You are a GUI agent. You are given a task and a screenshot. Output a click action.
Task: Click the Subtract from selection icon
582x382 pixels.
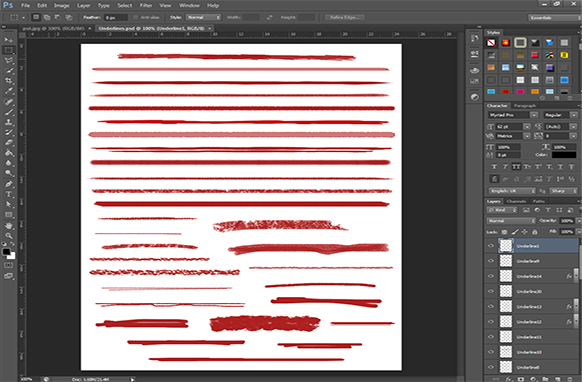pyautogui.click(x=58, y=17)
